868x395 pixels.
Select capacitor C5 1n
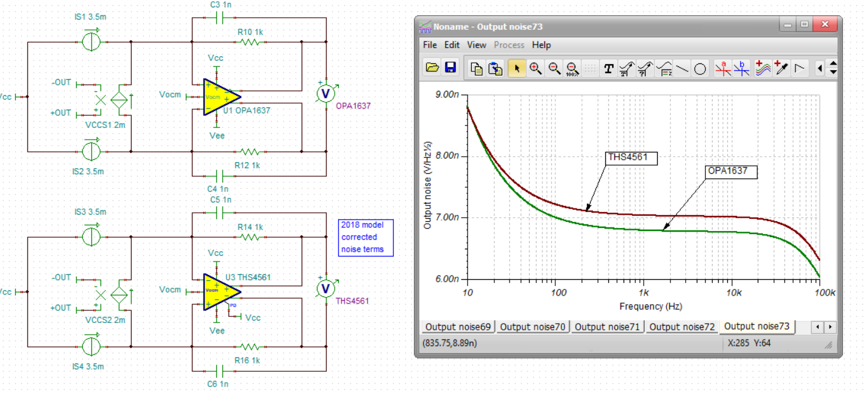221,213
